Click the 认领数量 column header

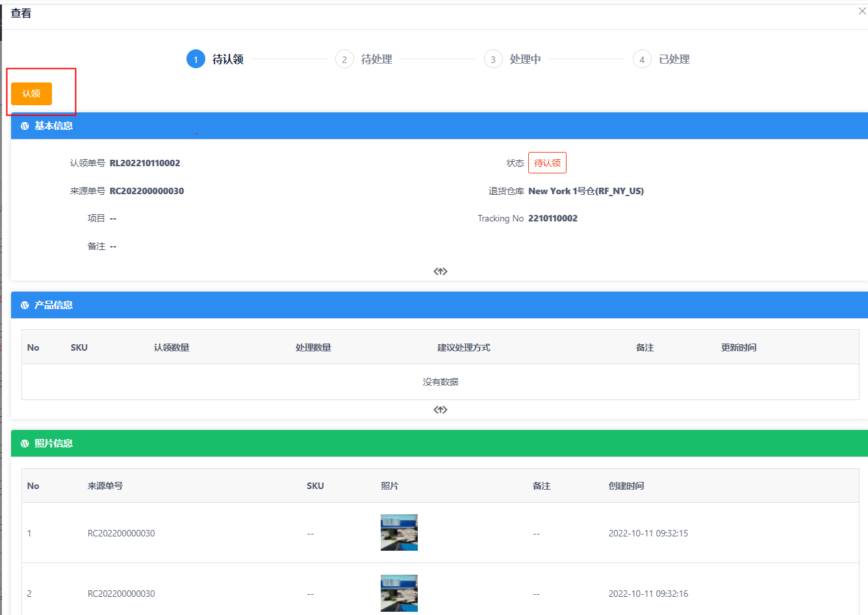(172, 347)
